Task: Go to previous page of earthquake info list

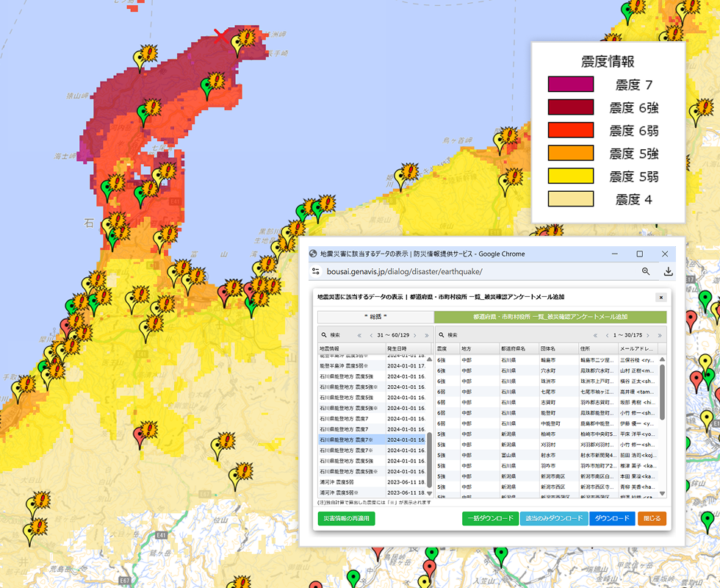Action: (x=370, y=334)
